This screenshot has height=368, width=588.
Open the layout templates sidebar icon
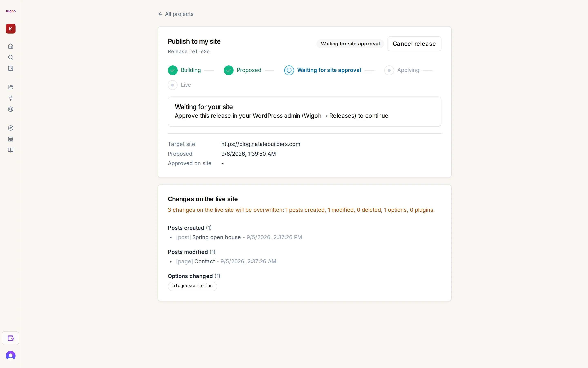click(x=10, y=139)
